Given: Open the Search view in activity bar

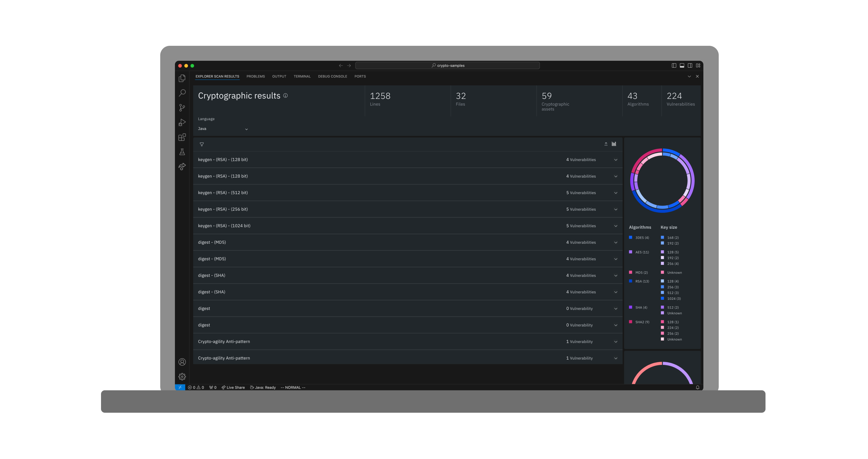Looking at the screenshot, I should (x=182, y=93).
